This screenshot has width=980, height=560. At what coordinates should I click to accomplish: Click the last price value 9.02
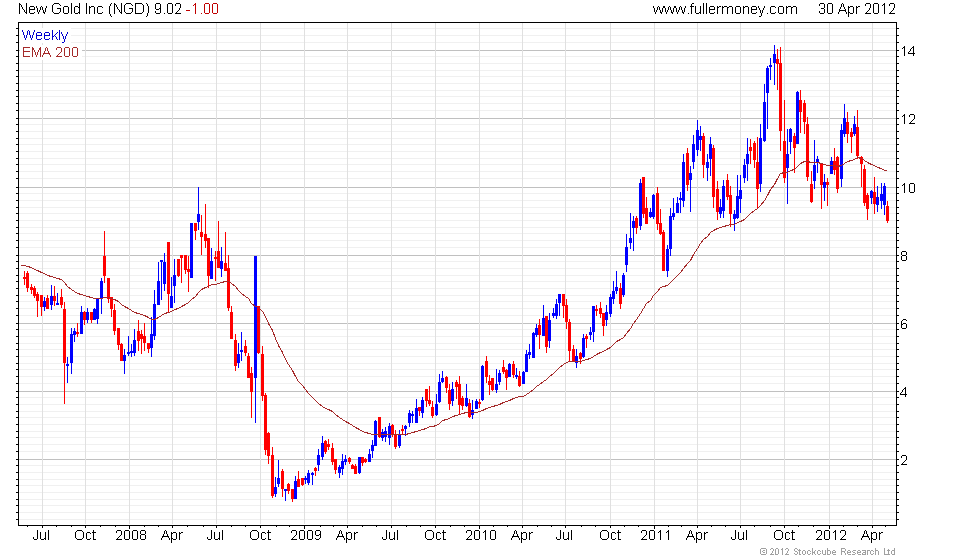click(168, 9)
